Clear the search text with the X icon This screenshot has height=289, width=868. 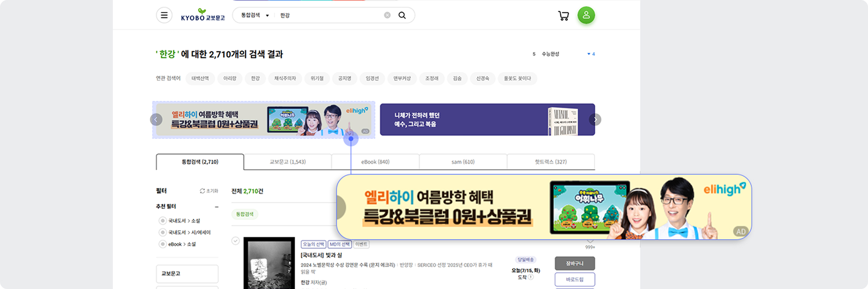click(387, 15)
